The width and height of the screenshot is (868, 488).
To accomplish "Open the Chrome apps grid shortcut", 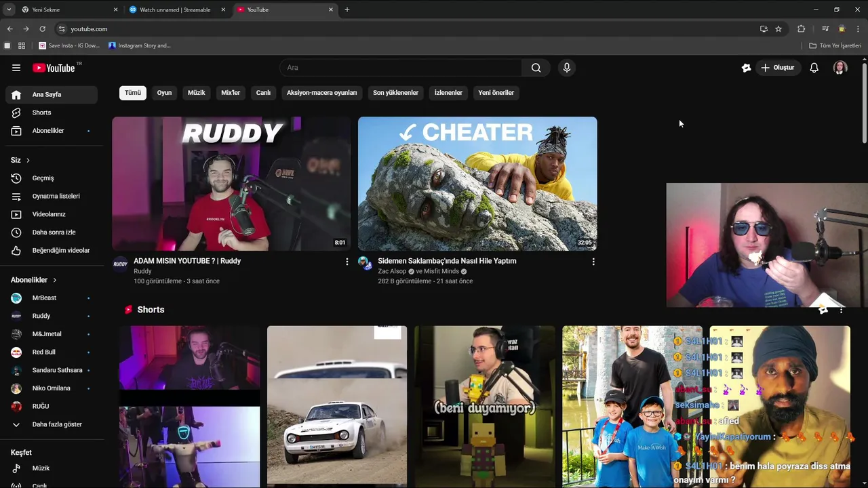I will tap(22, 45).
